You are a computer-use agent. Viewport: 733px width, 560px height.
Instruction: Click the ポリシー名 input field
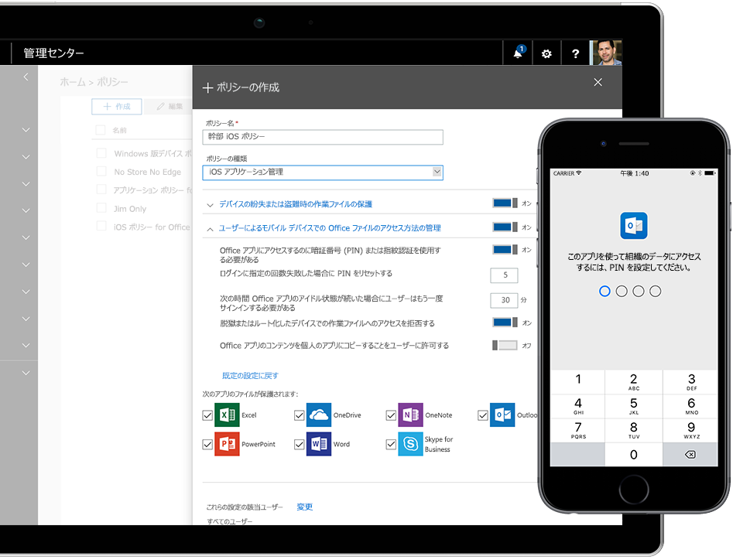[x=323, y=137]
